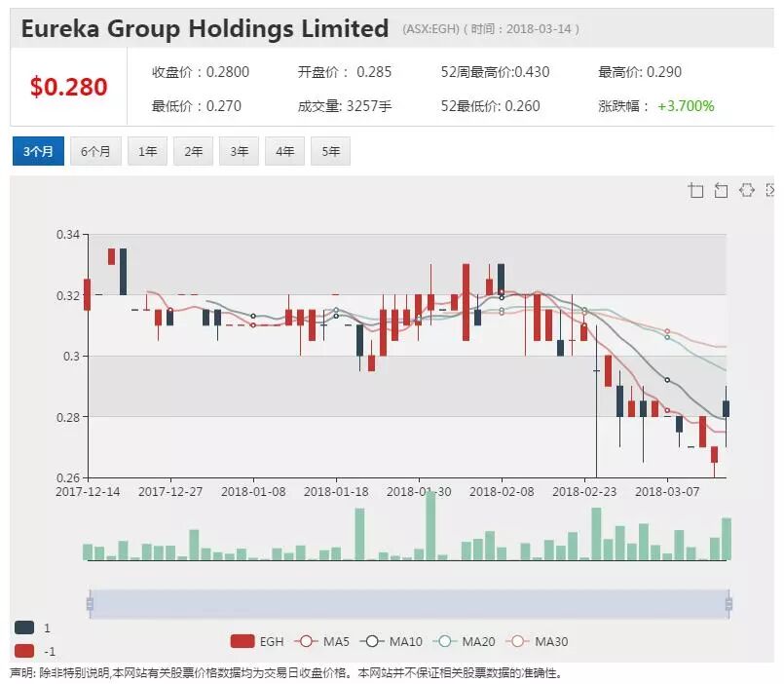Show the 2年 chart range
The height and width of the screenshot is (684, 784).
(x=194, y=151)
